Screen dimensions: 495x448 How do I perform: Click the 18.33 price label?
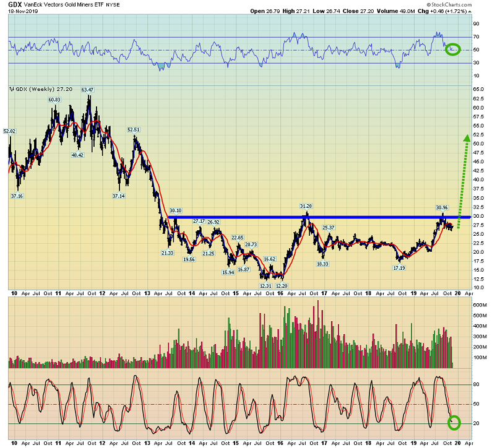[322, 264]
